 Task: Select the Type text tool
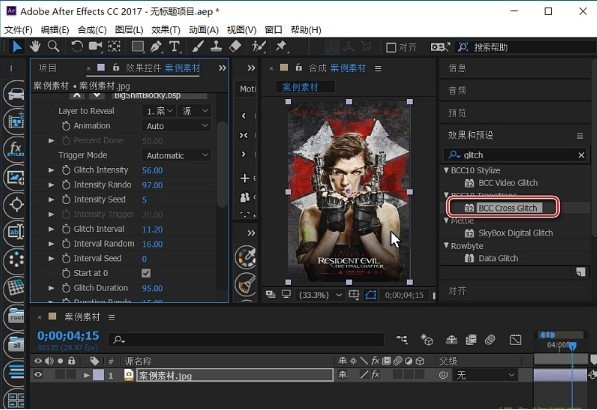pos(174,46)
